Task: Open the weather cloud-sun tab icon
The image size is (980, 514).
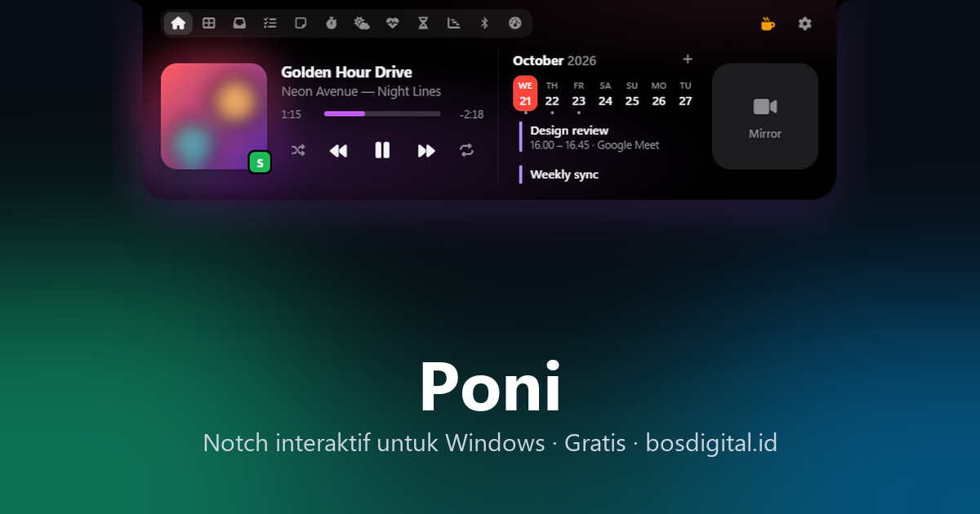Action: point(362,24)
